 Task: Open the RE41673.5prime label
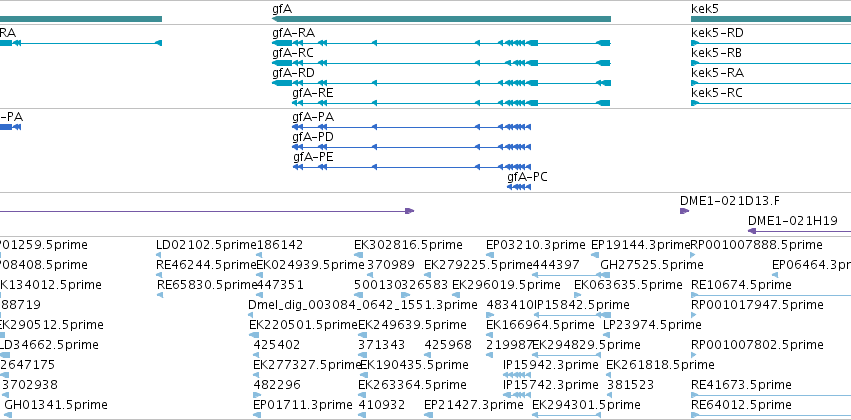pyautogui.click(x=741, y=385)
